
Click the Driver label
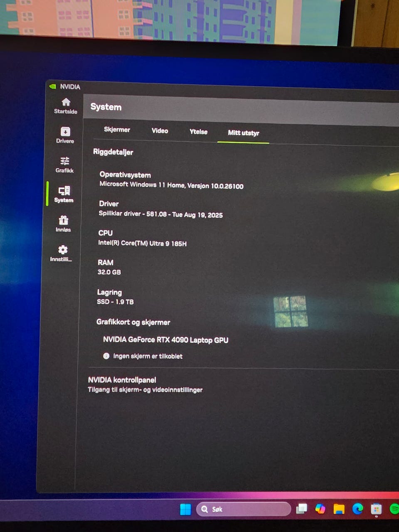tap(109, 204)
